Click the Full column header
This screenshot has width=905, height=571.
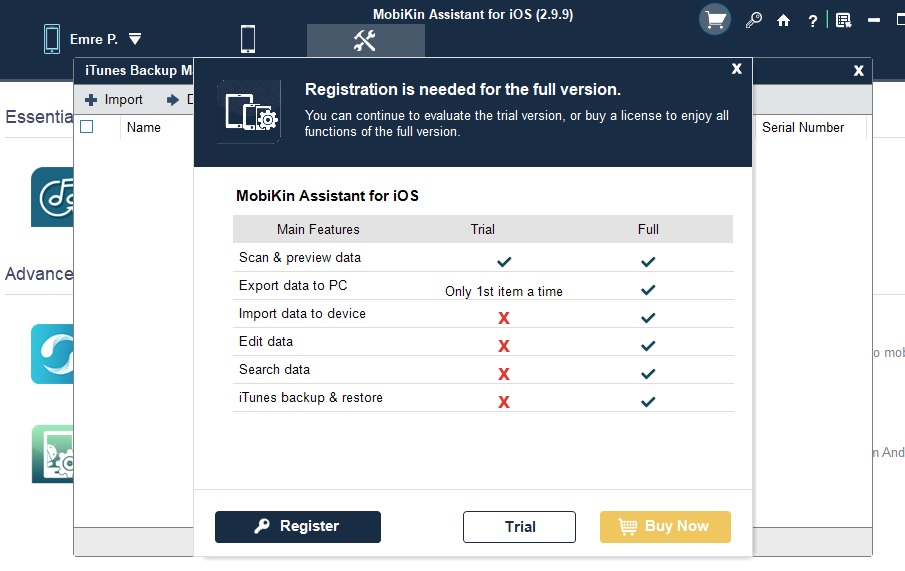(648, 229)
